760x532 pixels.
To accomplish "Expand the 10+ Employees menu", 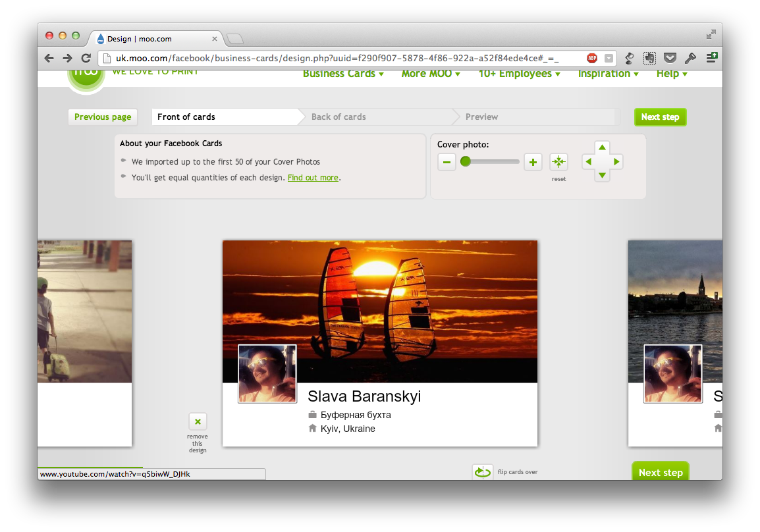I will 519,74.
